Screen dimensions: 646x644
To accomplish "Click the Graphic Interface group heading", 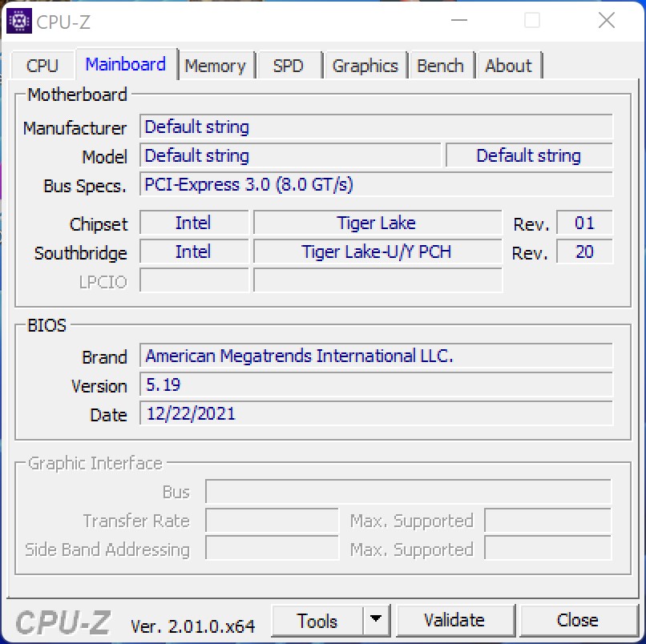I will click(x=95, y=463).
